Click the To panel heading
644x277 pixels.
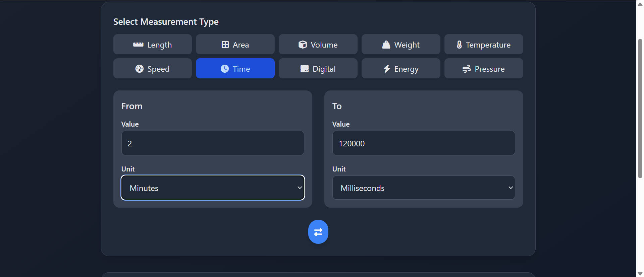[337, 106]
